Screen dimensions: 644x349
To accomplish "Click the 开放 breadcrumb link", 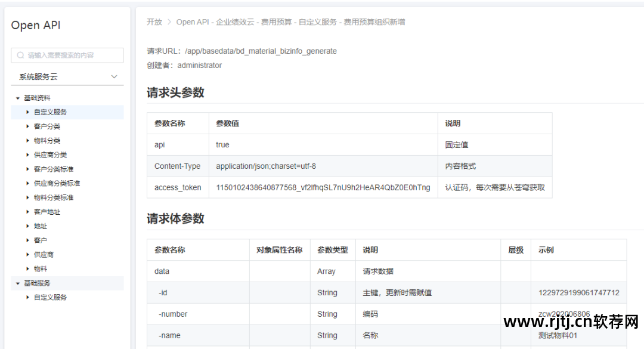I will pyautogui.click(x=154, y=22).
